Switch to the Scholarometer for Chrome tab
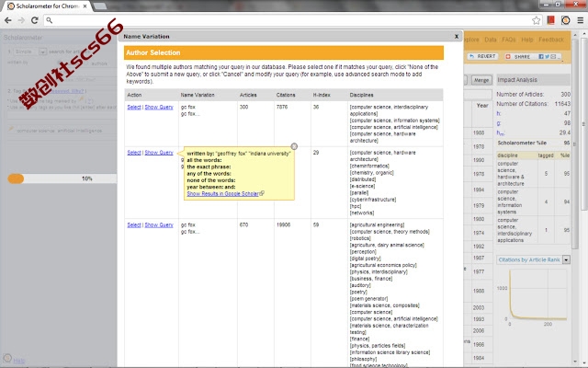588x368 pixels. [48, 6]
